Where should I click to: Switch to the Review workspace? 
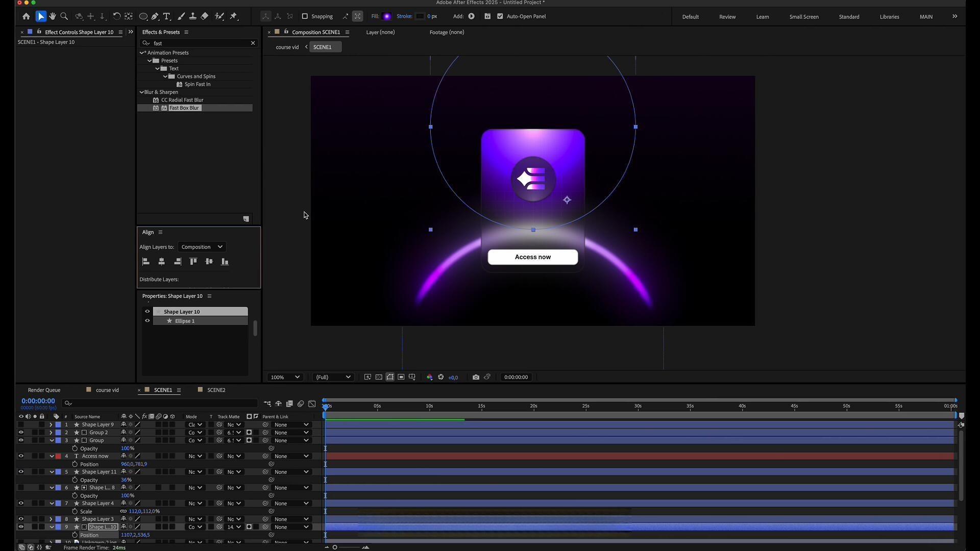pyautogui.click(x=727, y=17)
